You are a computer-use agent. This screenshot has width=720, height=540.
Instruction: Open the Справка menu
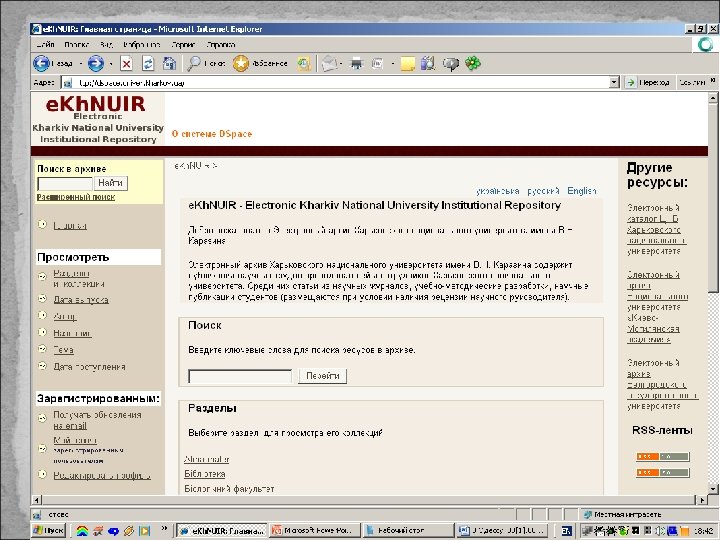(221, 45)
